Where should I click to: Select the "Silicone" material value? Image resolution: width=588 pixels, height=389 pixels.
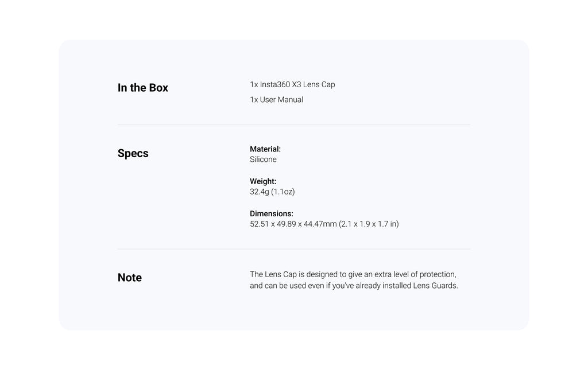coord(263,160)
